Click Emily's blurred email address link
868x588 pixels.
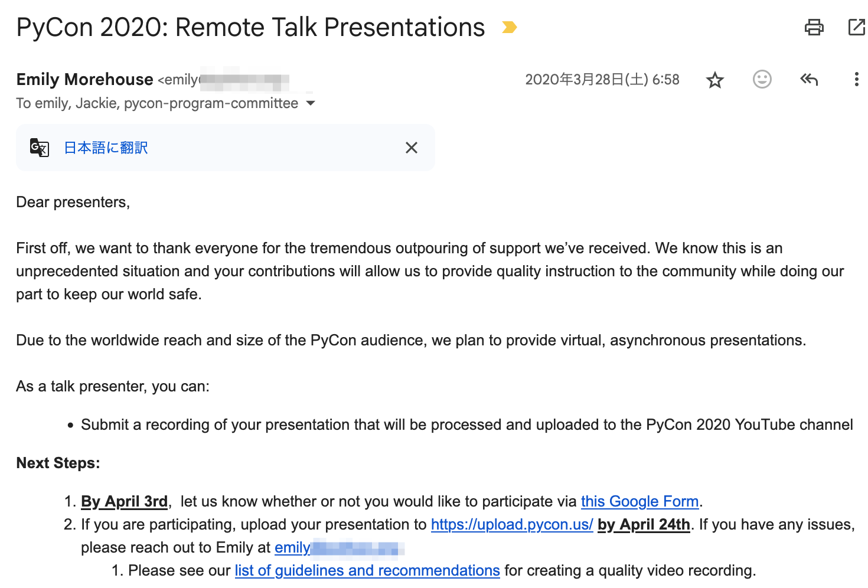coord(339,548)
